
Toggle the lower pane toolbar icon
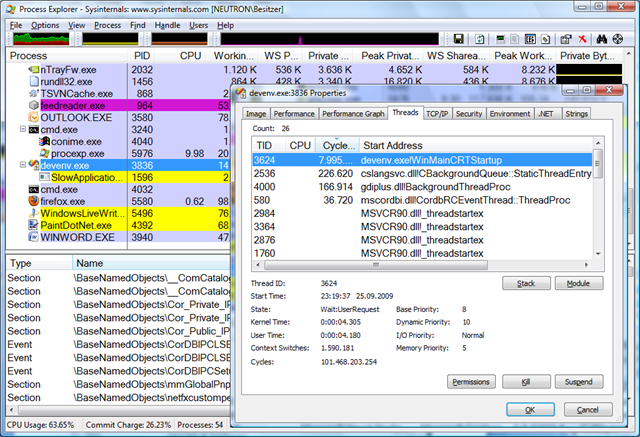(530, 39)
